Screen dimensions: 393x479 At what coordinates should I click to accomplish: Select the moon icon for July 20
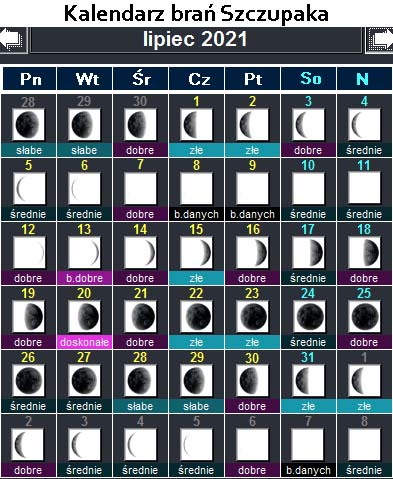coord(84,316)
